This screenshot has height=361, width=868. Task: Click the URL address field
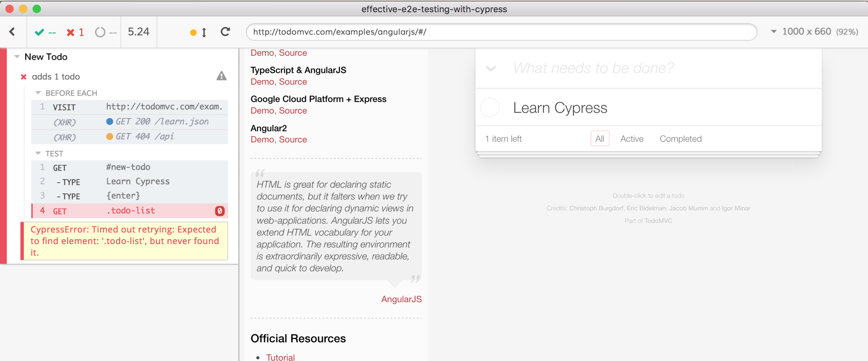pyautogui.click(x=501, y=32)
